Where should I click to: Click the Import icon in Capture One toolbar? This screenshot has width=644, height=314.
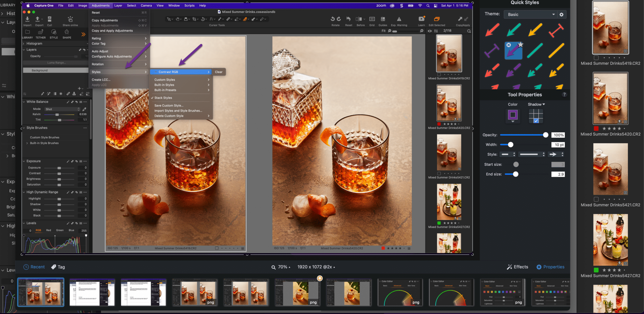click(27, 19)
